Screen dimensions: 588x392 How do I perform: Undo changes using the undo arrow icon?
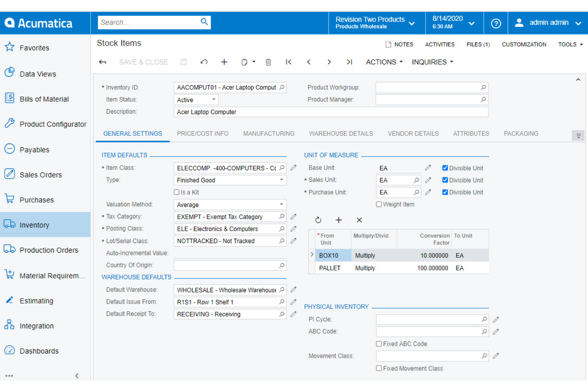(x=204, y=62)
